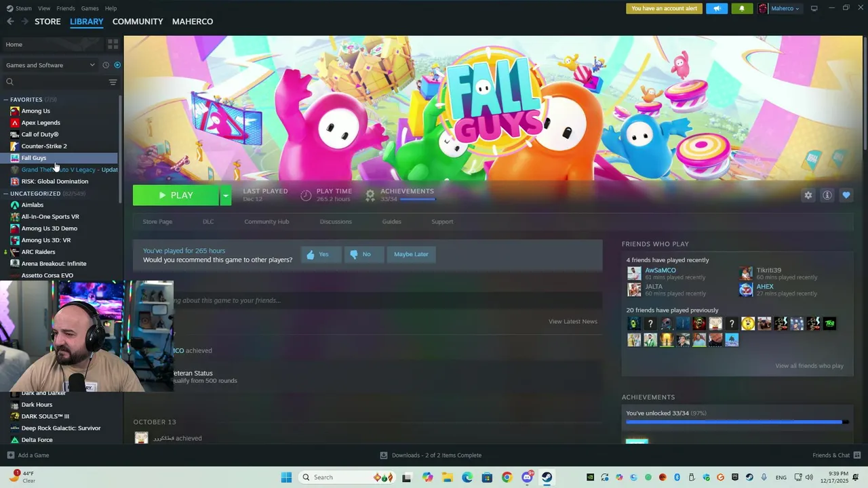Click the ARC Raiders game icon
The width and height of the screenshot is (868, 488).
click(15, 252)
